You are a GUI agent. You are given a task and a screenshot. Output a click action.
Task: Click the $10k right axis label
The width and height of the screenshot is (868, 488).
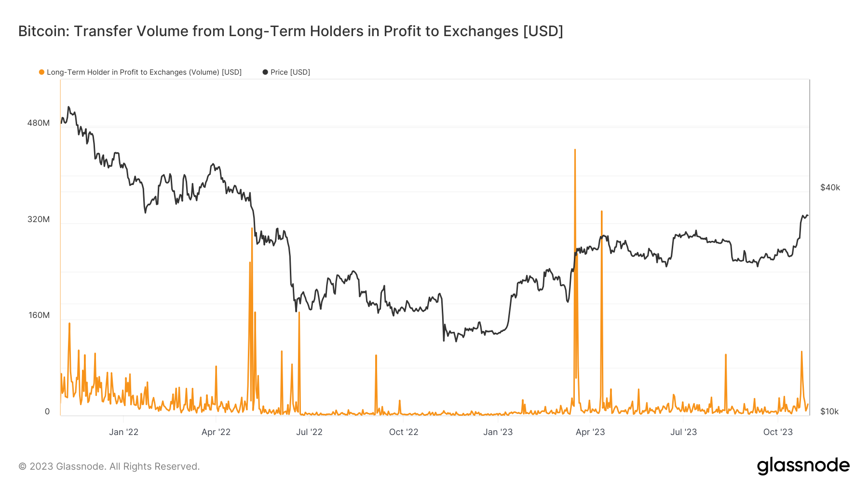coord(829,411)
